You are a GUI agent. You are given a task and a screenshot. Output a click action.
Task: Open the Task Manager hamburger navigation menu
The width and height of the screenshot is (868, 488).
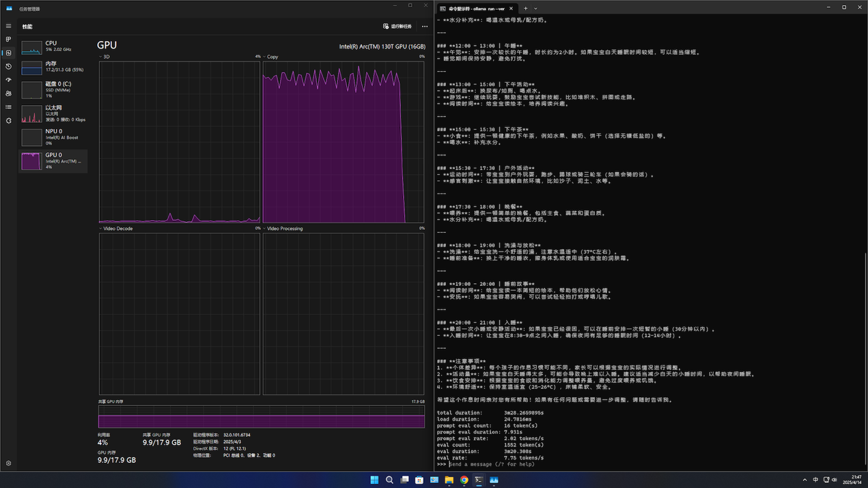click(x=9, y=26)
